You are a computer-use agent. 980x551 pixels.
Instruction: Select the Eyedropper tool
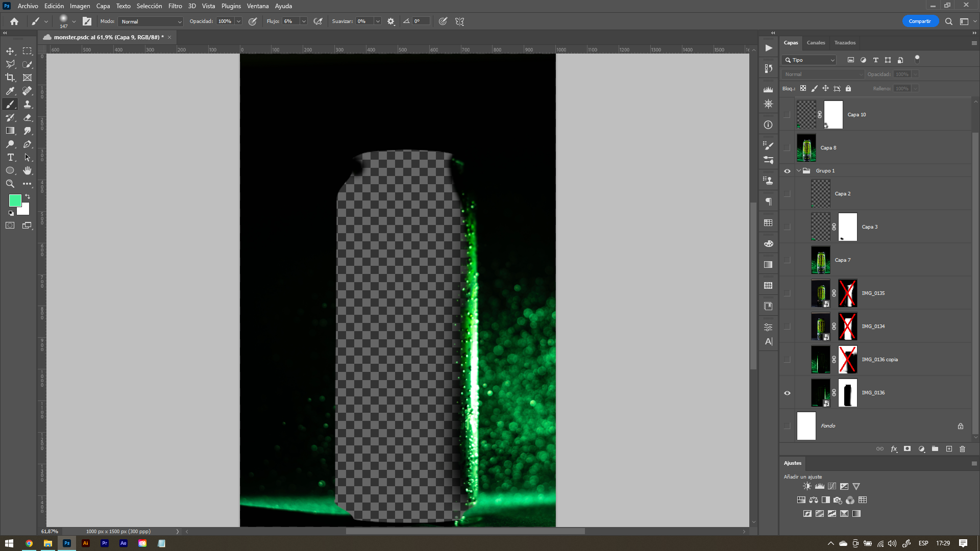[x=10, y=91]
